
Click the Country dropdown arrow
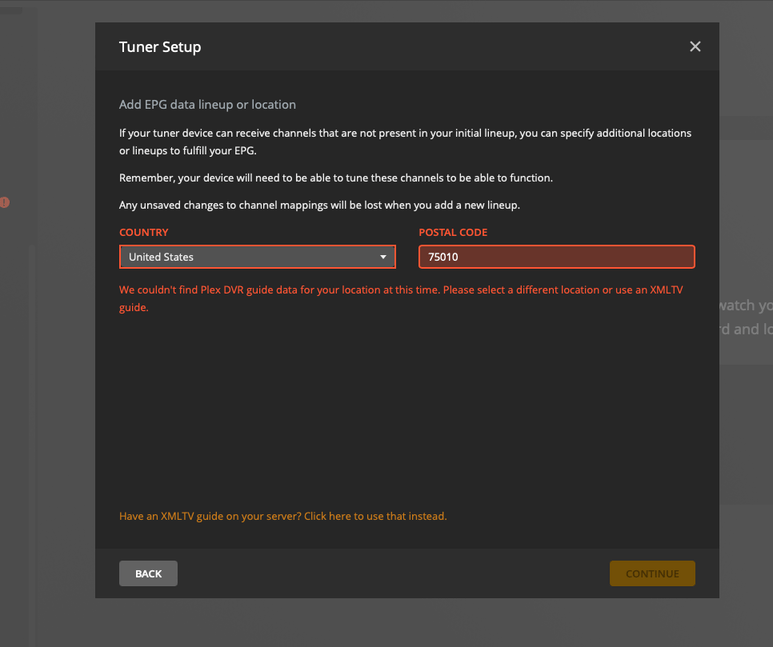tap(383, 257)
